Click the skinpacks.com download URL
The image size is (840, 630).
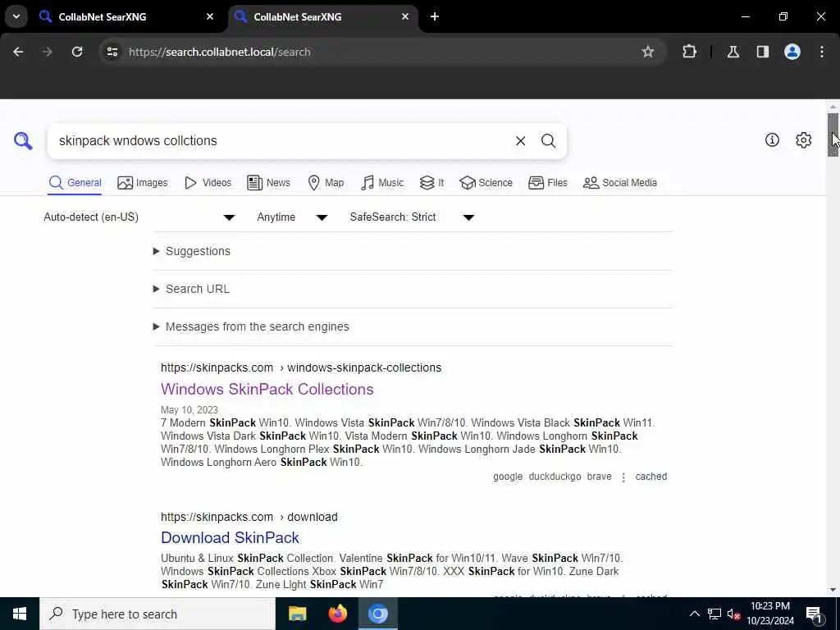(x=249, y=517)
